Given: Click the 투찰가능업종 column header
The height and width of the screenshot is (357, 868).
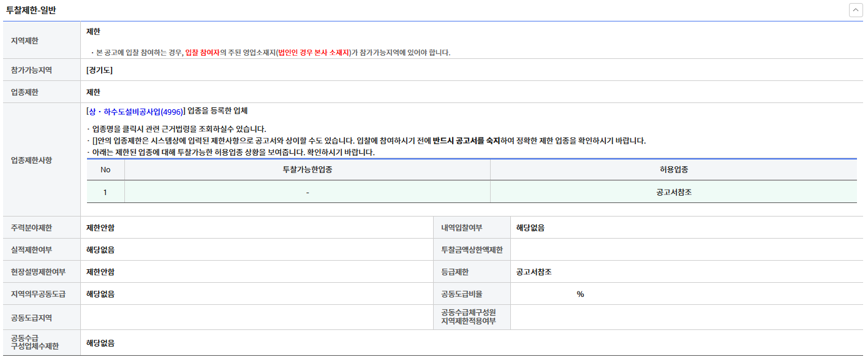Looking at the screenshot, I should [307, 170].
